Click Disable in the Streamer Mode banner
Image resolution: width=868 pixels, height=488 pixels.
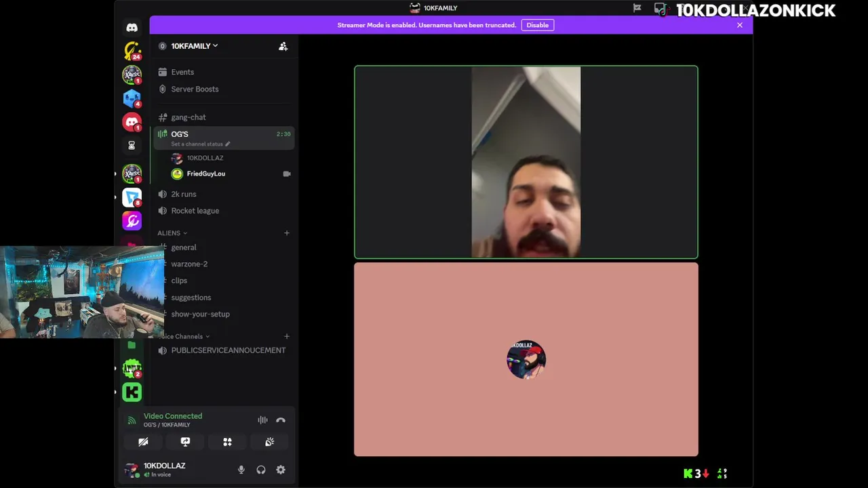(x=537, y=25)
